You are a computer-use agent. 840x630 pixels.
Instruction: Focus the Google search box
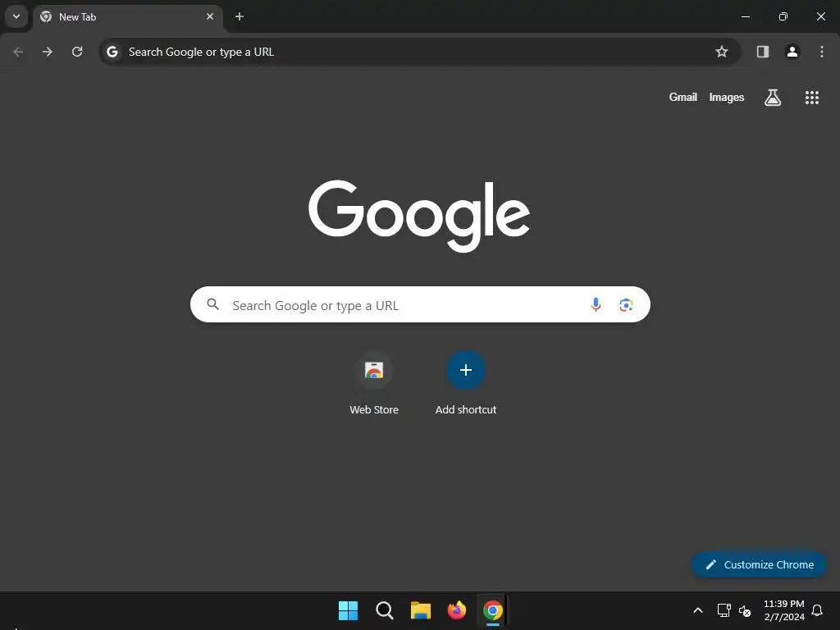(x=420, y=305)
